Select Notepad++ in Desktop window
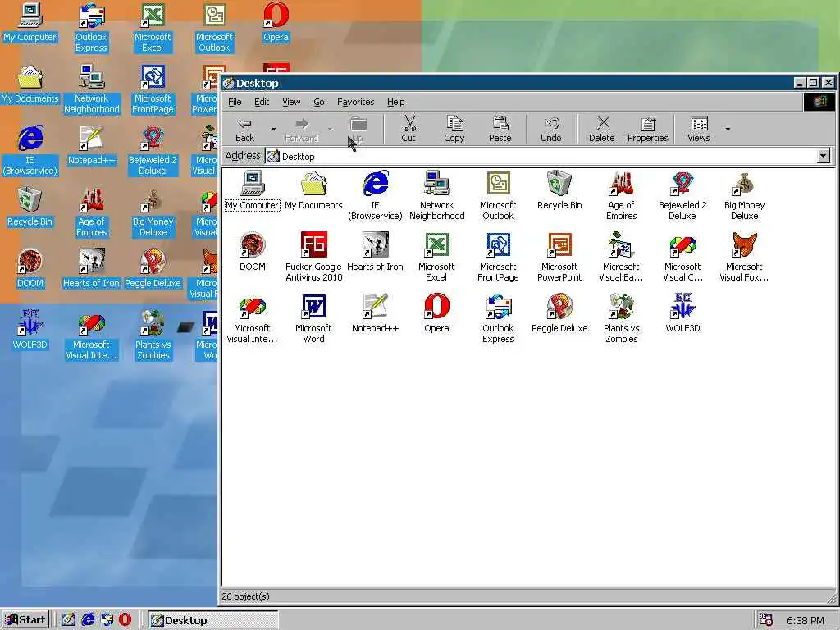 click(x=375, y=313)
